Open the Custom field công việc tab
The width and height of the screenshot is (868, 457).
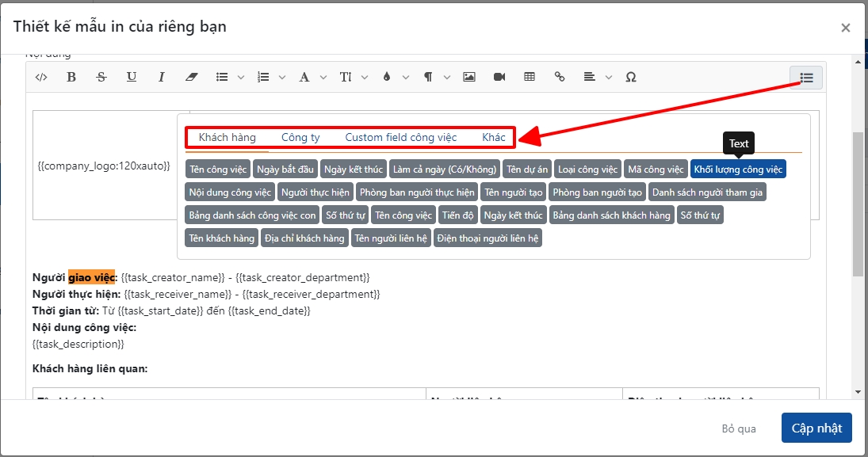[x=400, y=137]
